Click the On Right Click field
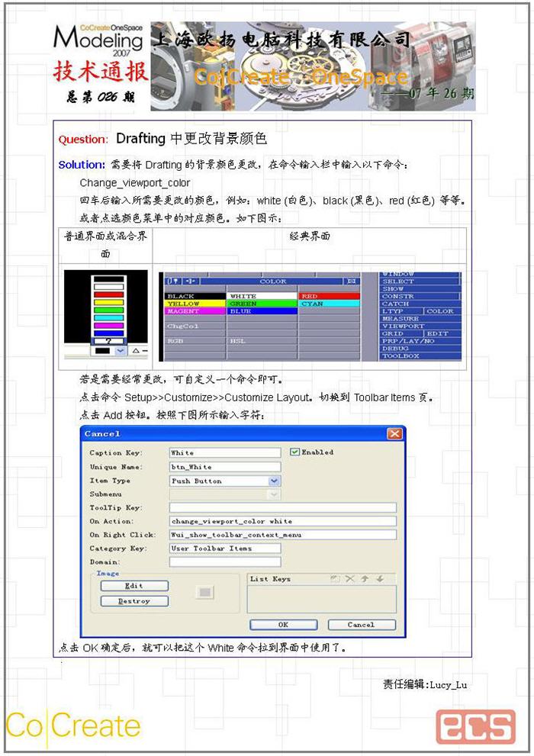 click(x=283, y=535)
